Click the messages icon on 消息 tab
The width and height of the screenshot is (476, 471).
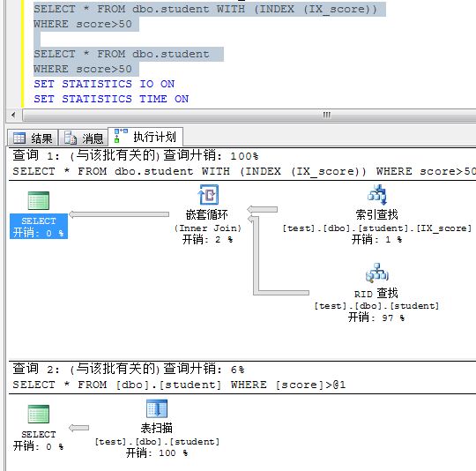pyautogui.click(x=71, y=138)
